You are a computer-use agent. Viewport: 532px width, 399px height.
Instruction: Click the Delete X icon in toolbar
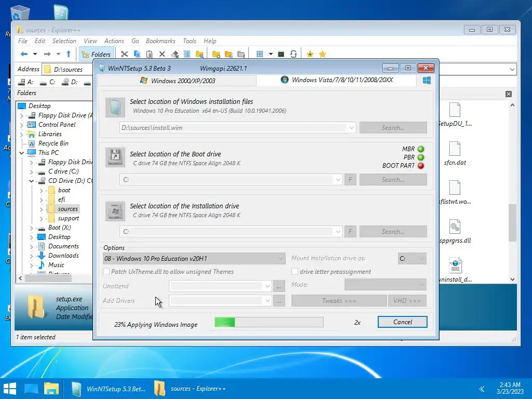(162, 54)
